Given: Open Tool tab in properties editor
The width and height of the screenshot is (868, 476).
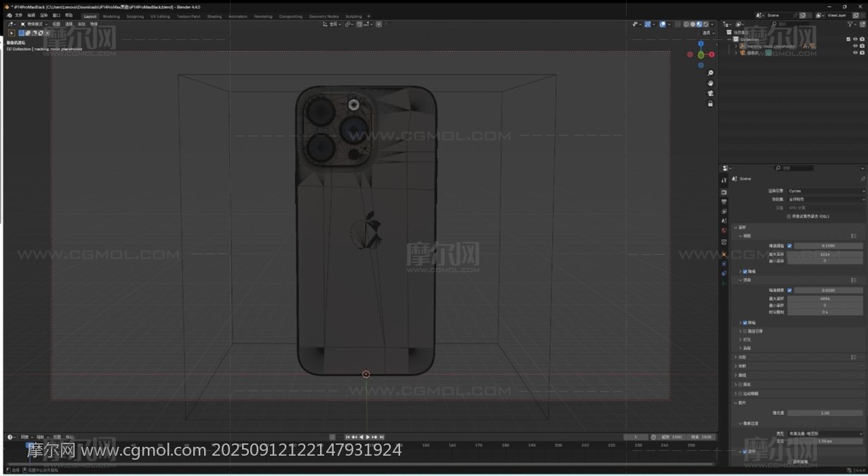Looking at the screenshot, I should point(724,180).
